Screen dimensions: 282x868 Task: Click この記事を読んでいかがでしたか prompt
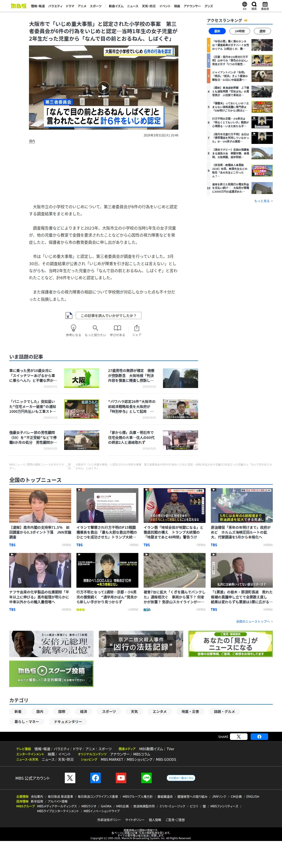point(108,315)
